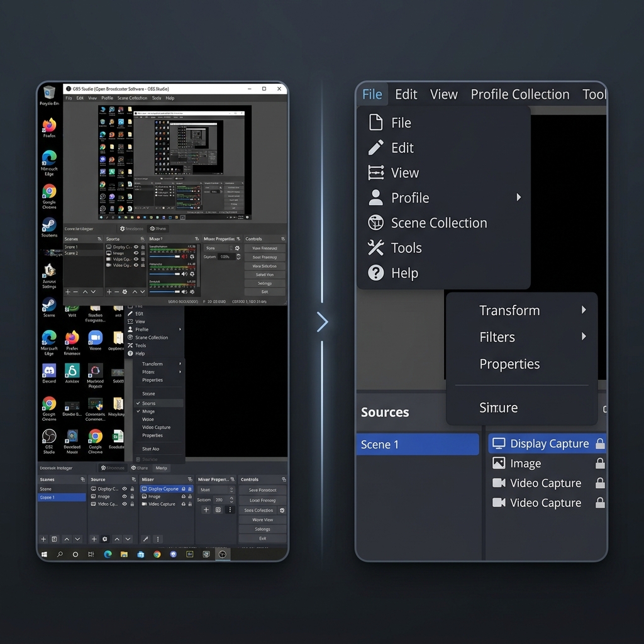The height and width of the screenshot is (644, 644).
Task: Click the View icon in the enlarged dropdown menu
Action: click(375, 172)
